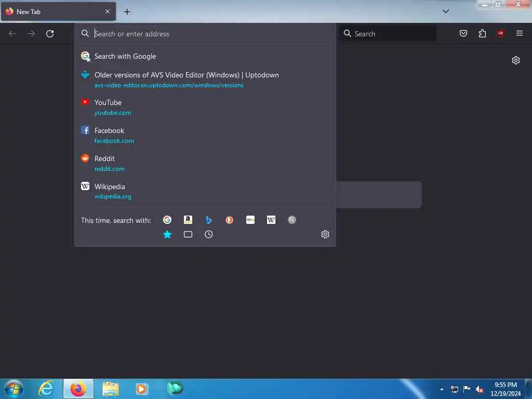This screenshot has width=532, height=399.
Task: Open Save to Pocket icon
Action: [463, 33]
